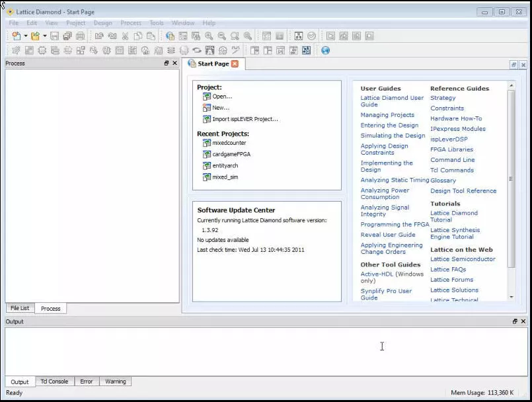
Task: Click the Open... project link
Action: pos(222,97)
